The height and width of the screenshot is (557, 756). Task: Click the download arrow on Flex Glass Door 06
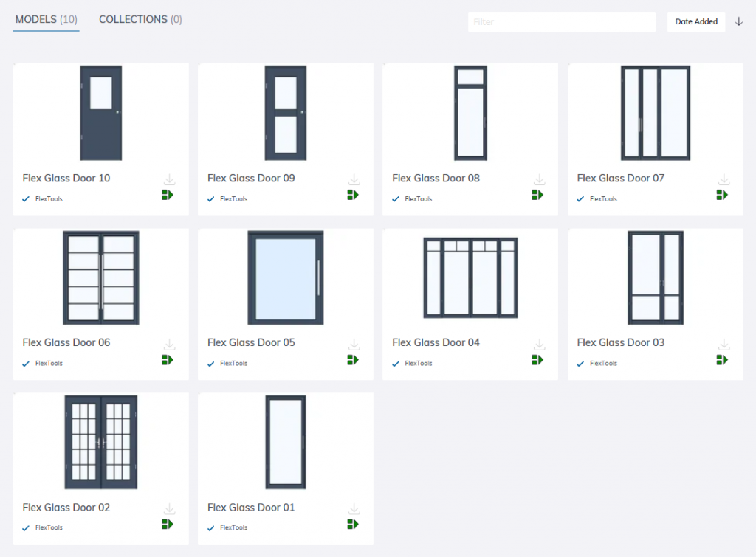click(169, 344)
